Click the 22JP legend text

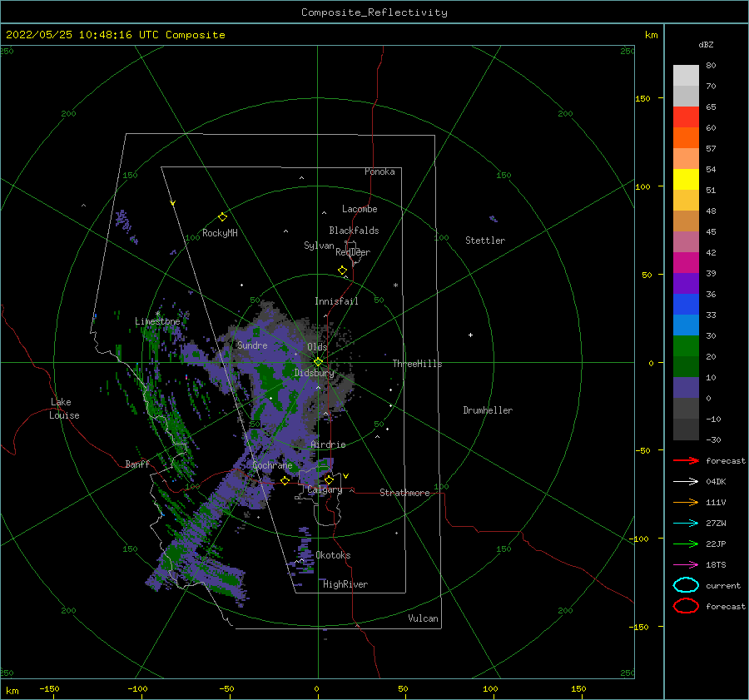pyautogui.click(x=716, y=544)
